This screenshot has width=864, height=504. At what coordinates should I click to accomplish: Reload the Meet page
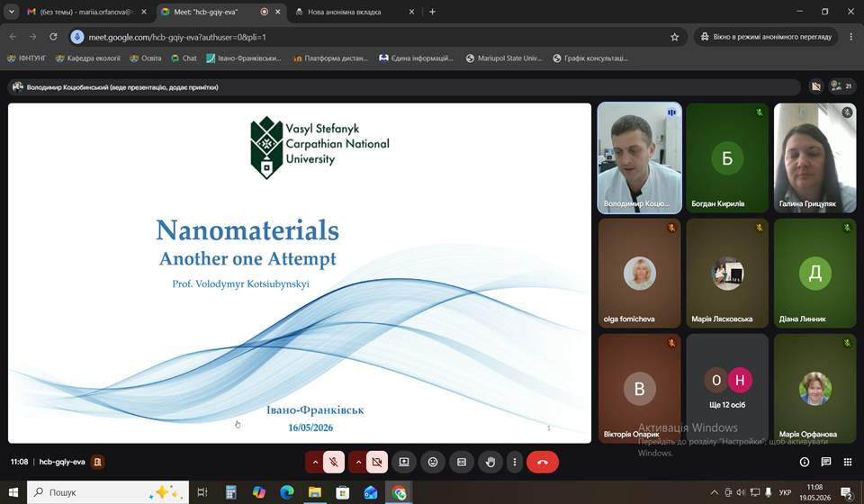point(53,37)
